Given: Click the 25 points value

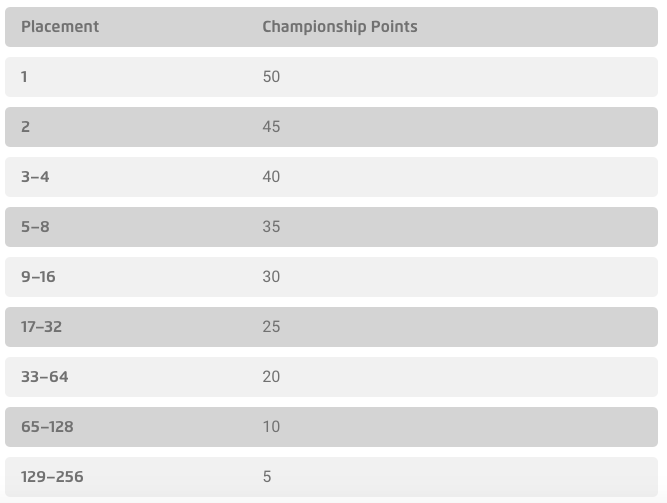Looking at the screenshot, I should [x=271, y=327].
